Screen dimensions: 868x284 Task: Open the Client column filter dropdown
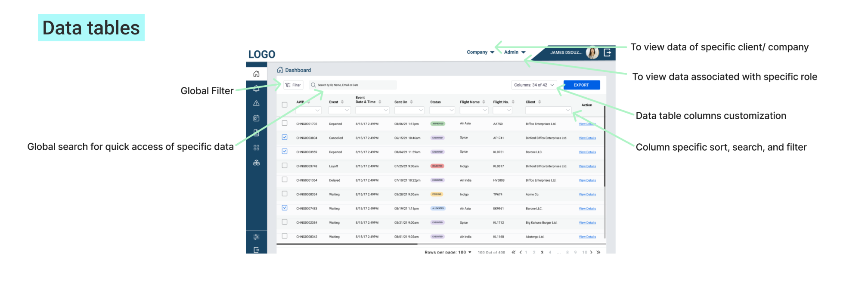[x=548, y=110]
